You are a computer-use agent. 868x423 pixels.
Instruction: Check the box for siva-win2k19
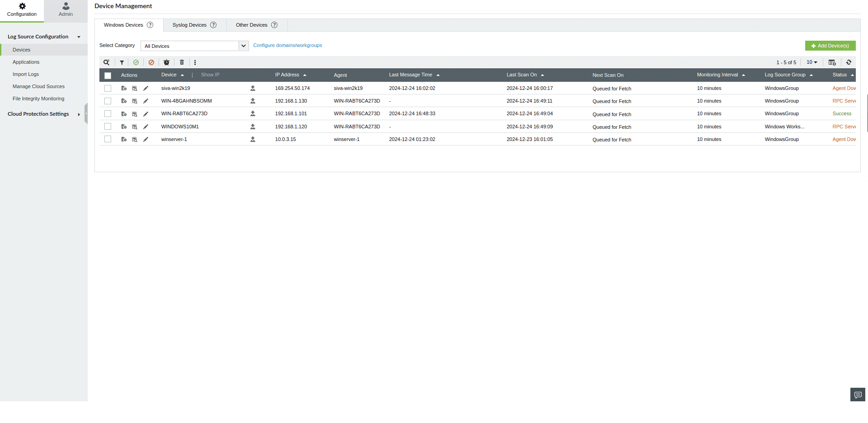click(108, 88)
